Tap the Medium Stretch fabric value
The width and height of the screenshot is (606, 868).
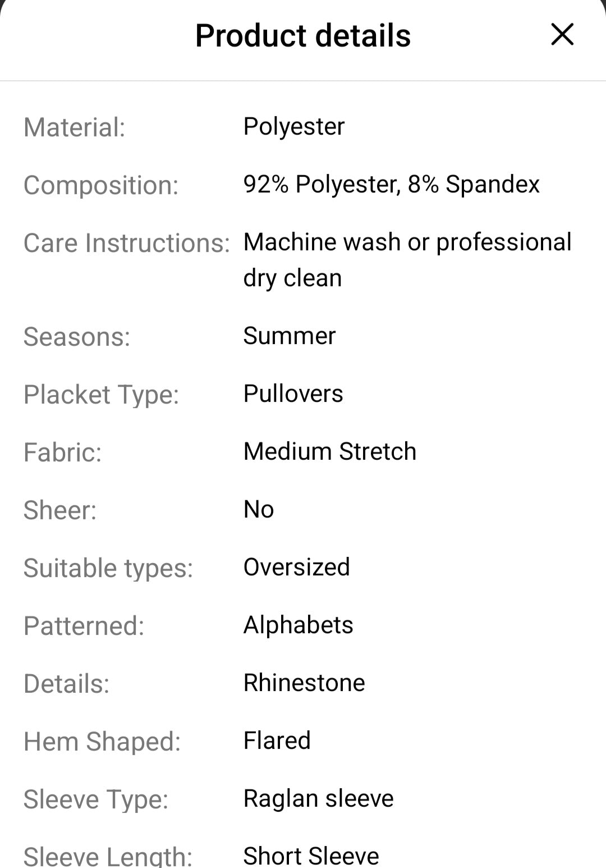(x=330, y=451)
